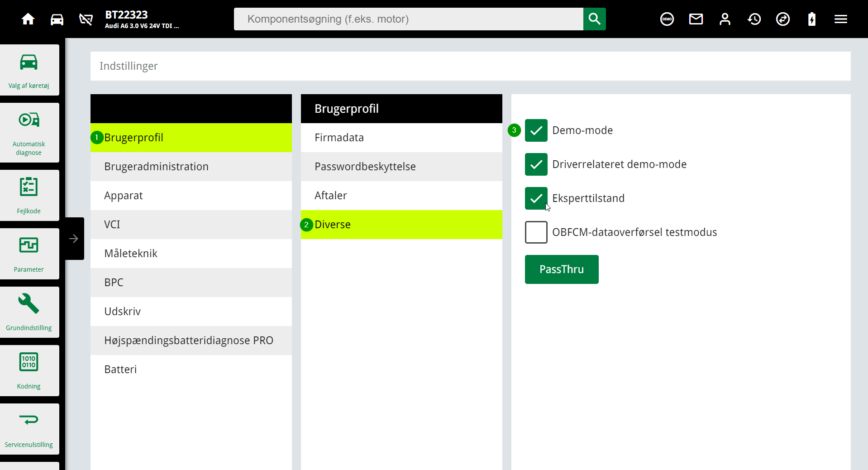
Task: Click the green search magnifier button
Action: click(x=594, y=19)
